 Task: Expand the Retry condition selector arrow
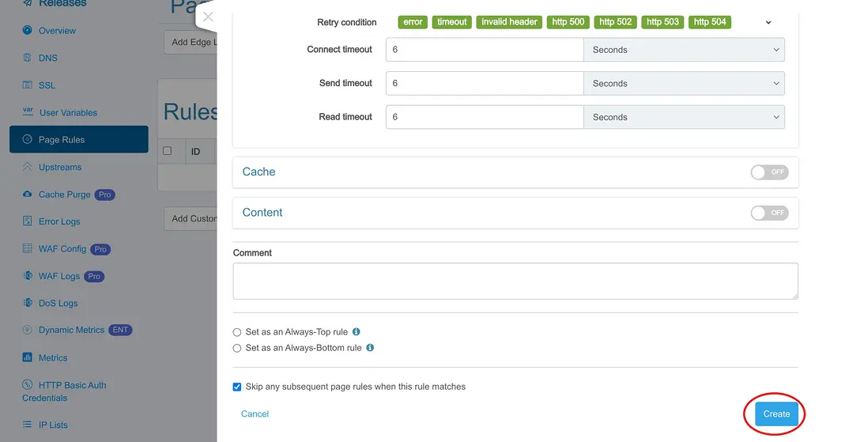pos(768,23)
